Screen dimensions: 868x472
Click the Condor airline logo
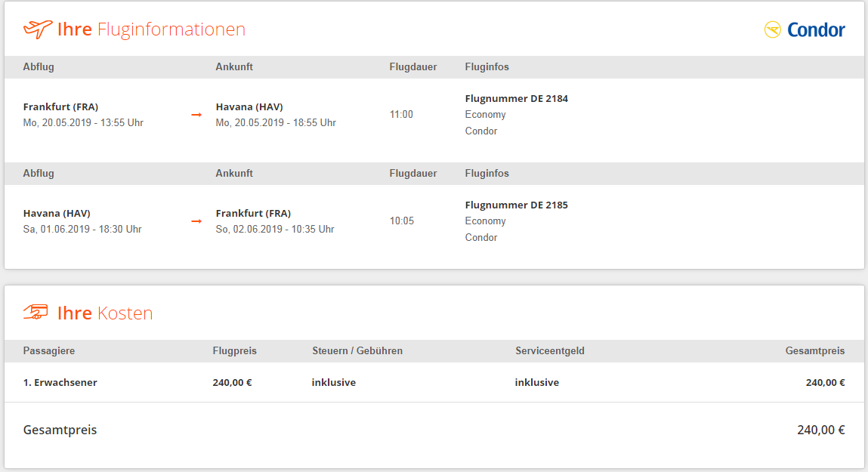tap(805, 29)
